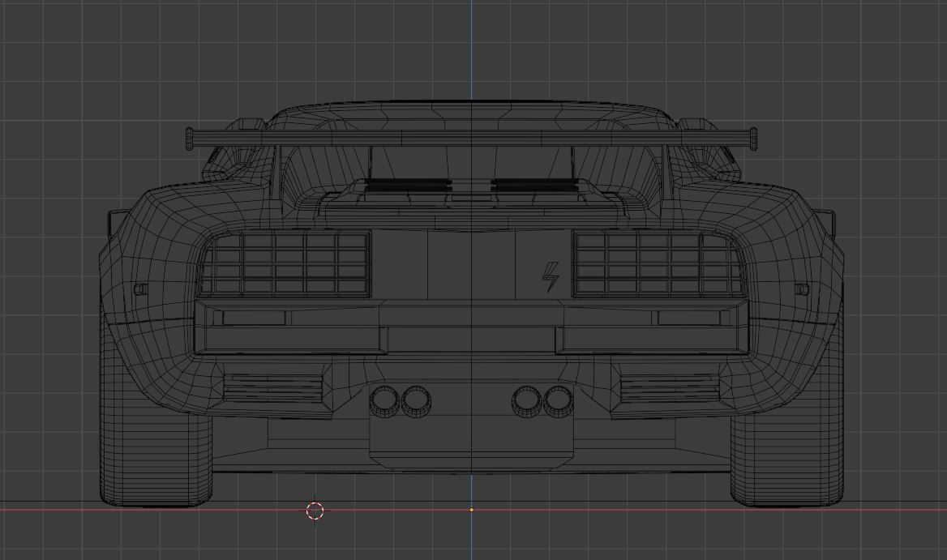Click the inner right exhaust pipe

tap(527, 401)
